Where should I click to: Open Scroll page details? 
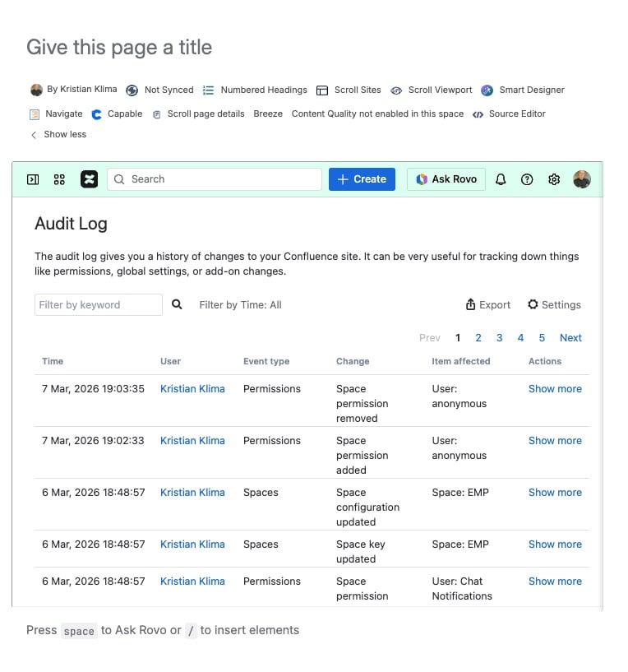pos(198,114)
